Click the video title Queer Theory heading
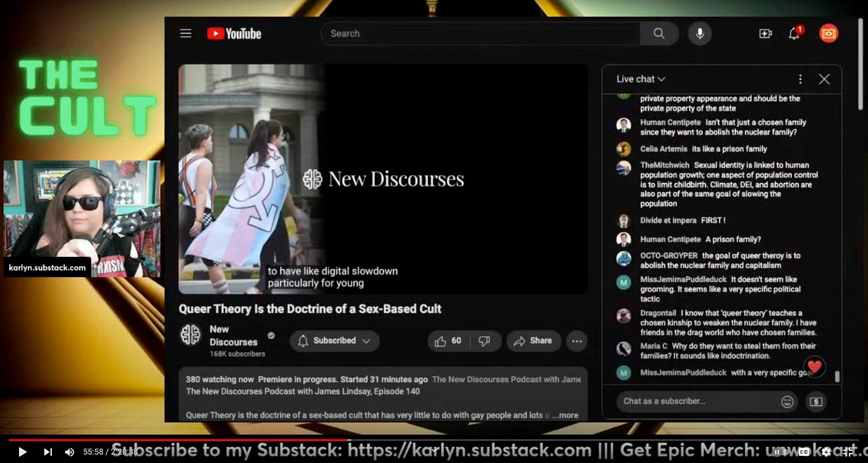Screen dimensions: 868x463 coord(310,309)
